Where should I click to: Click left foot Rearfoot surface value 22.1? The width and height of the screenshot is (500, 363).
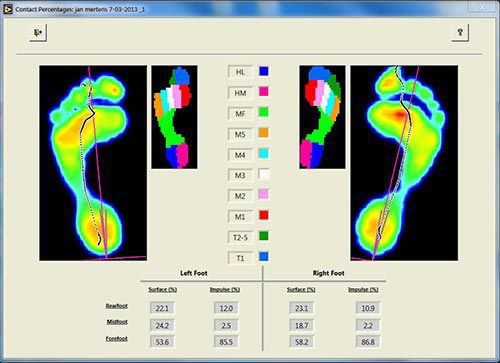pyautogui.click(x=162, y=308)
